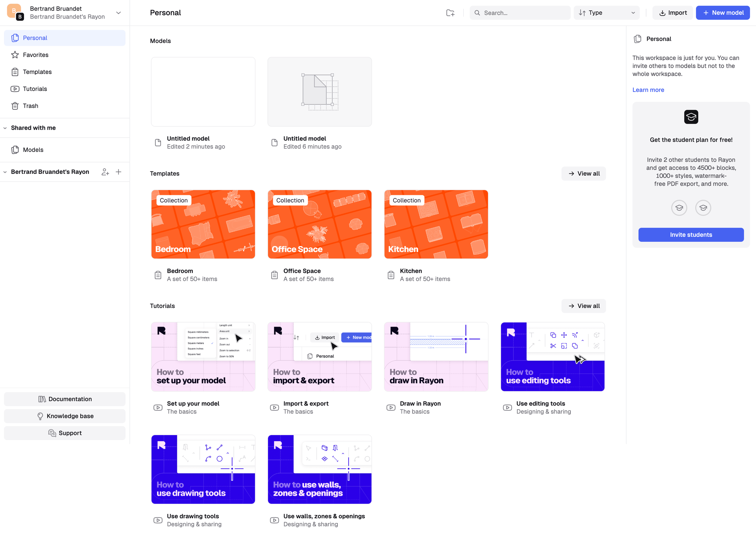Viewport: 756px width, 544px height.
Task: Click the 'Edited 6 minutes ago' text
Action: pyautogui.click(x=312, y=147)
